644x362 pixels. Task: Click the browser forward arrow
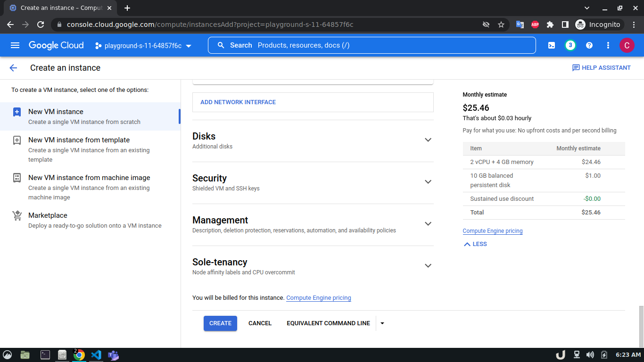tap(25, 25)
